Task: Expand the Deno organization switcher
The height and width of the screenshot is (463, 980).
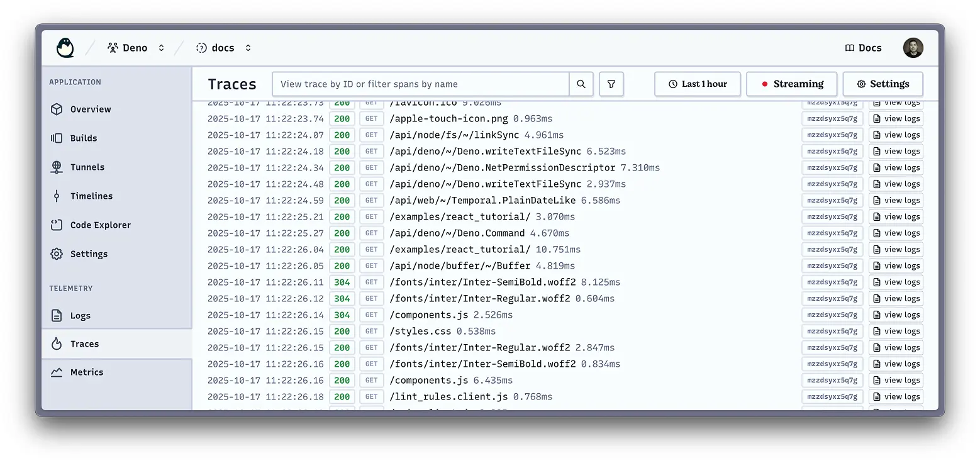Action: tap(161, 47)
